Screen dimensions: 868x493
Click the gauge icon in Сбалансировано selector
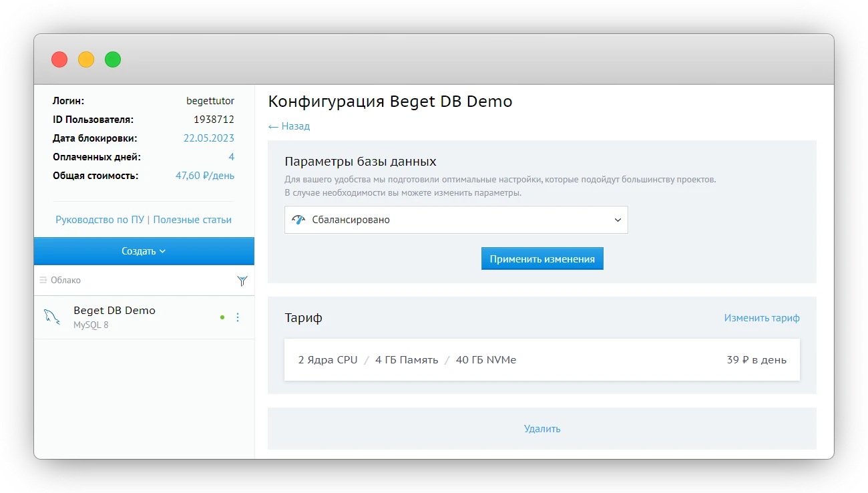[x=298, y=220]
